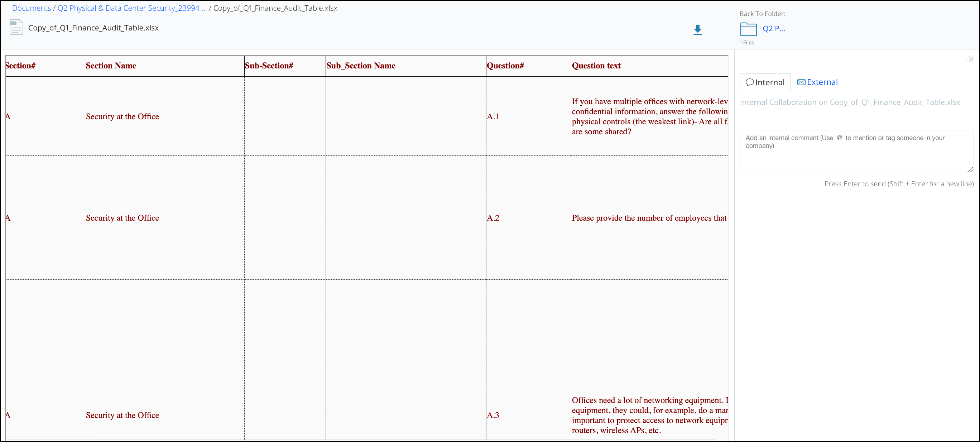Click the External tab envelope icon

(801, 82)
